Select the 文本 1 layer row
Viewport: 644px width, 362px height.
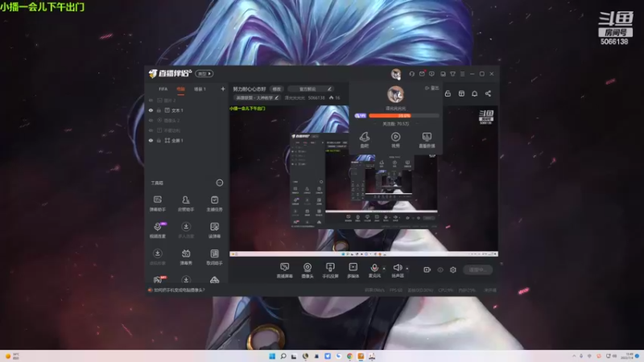click(187, 110)
